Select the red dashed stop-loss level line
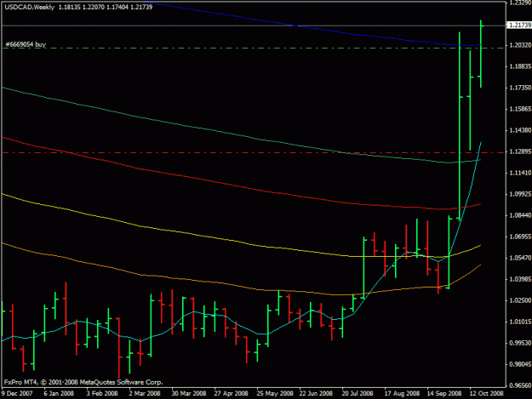532x399 pixels. tap(253, 153)
